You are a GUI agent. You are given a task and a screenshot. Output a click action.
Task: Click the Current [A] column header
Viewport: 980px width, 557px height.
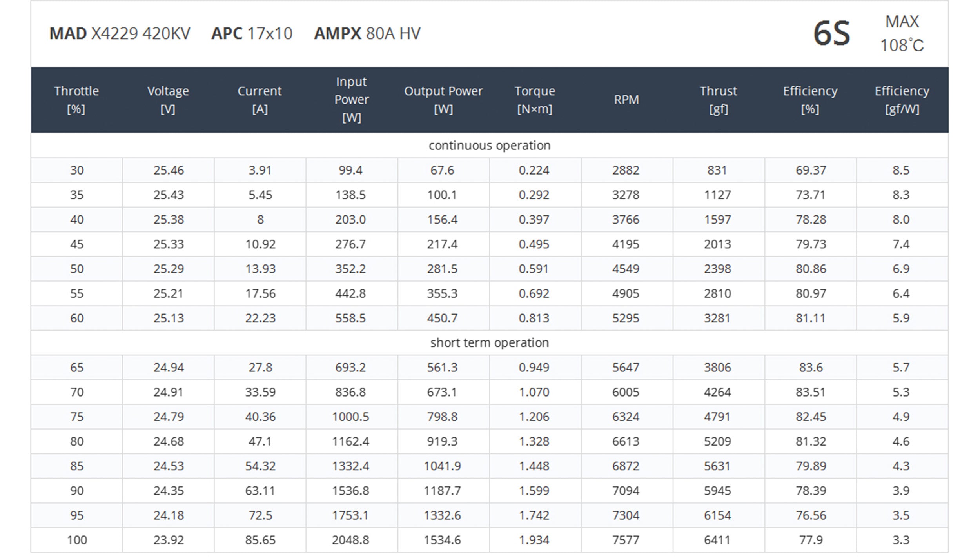pos(260,100)
